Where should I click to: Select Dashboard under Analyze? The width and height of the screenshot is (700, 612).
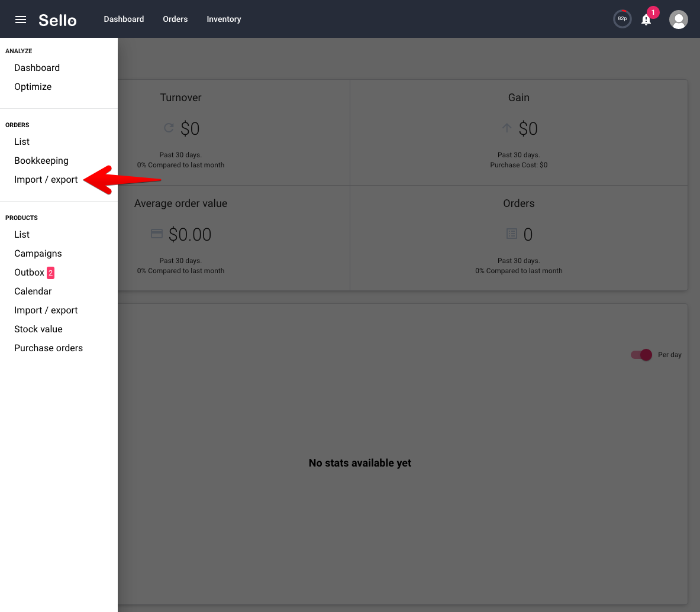[x=37, y=68]
